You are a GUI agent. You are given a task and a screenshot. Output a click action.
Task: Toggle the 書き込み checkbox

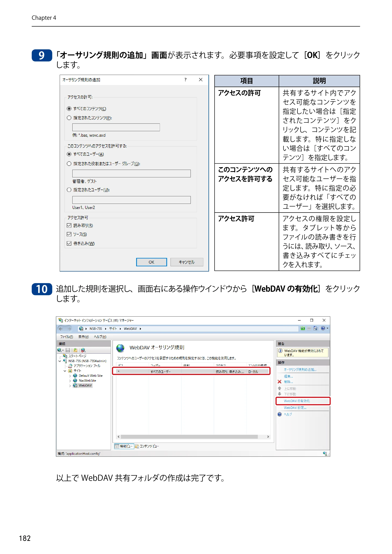69,243
